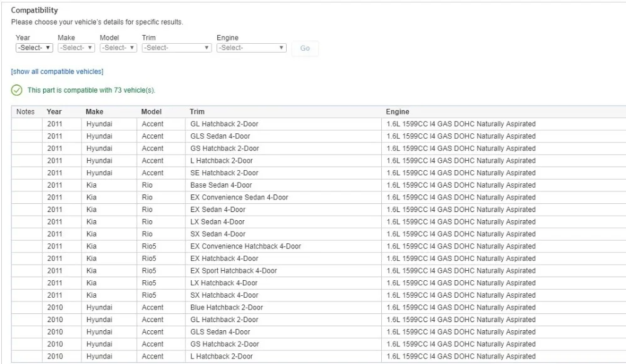This screenshot has height=364, width=626.
Task: Select 2011 'GLS Sedan 4-Door' trim cell
Action: click(x=284, y=136)
